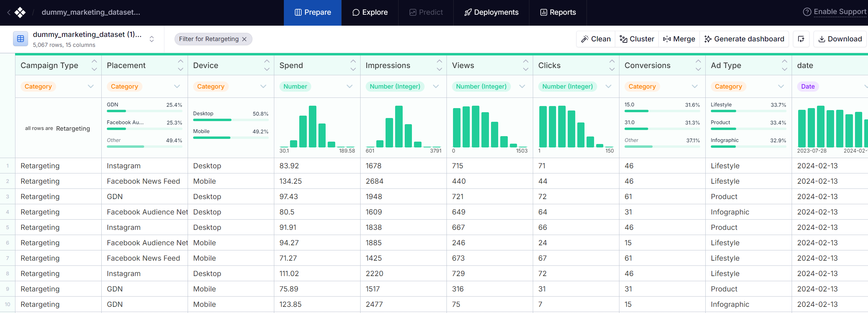Open the Merge tool
Image resolution: width=868 pixels, height=313 pixels.
pyautogui.click(x=679, y=39)
